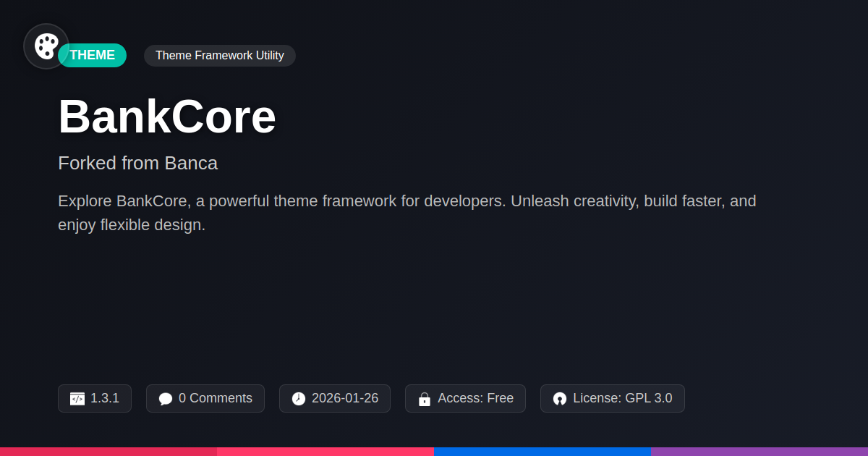868x456 pixels.
Task: Click the license logo icon
Action: pyautogui.click(x=560, y=399)
